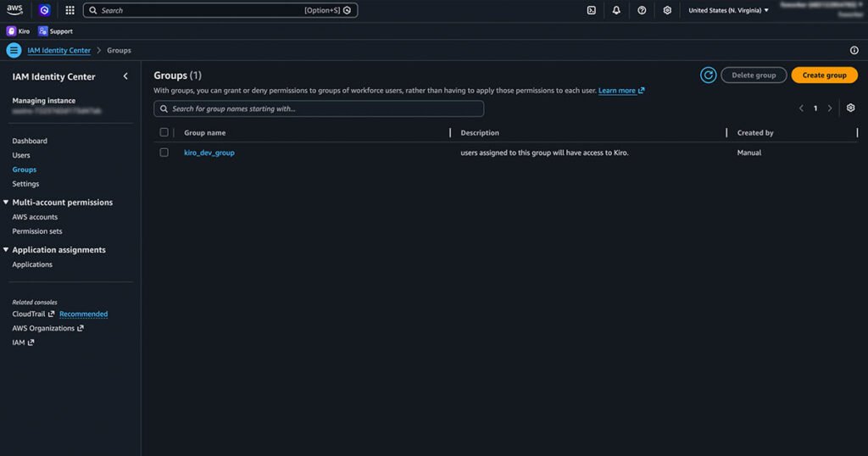The width and height of the screenshot is (868, 456).
Task: Open Applications in sidebar
Action: (x=32, y=264)
